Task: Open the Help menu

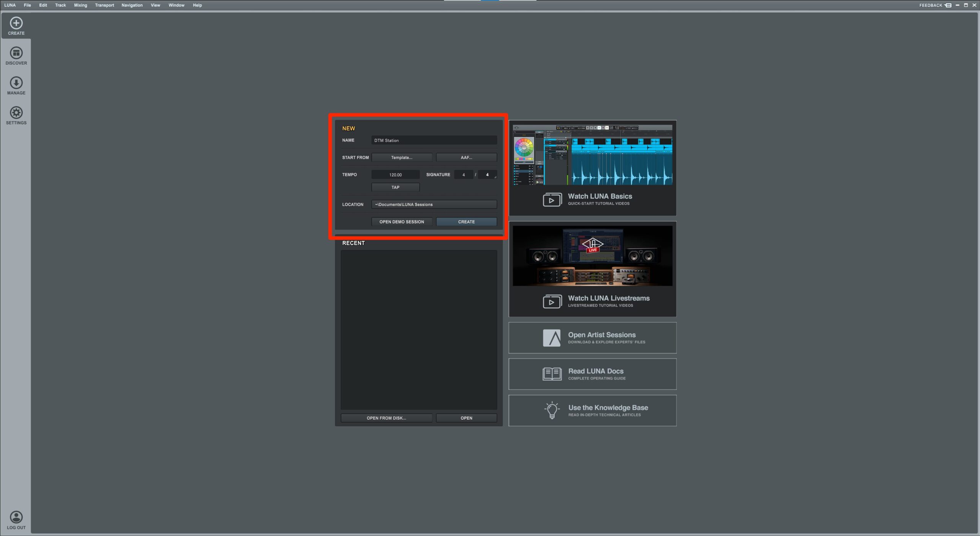Action: tap(197, 5)
